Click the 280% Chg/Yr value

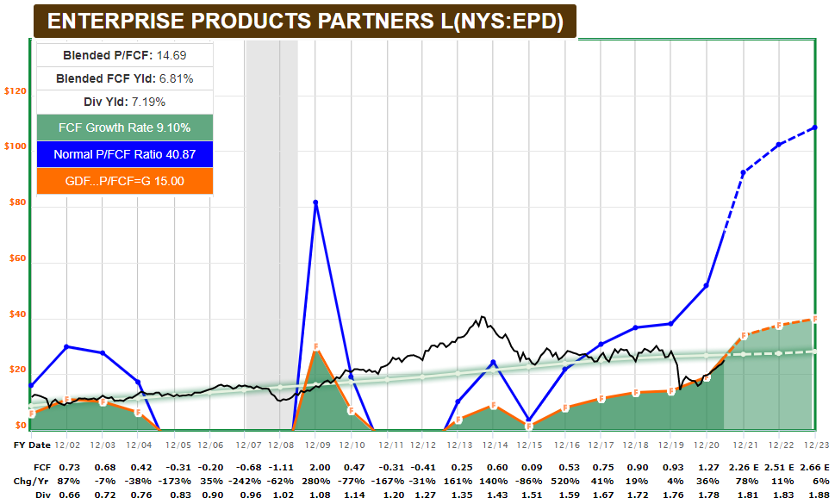316,481
